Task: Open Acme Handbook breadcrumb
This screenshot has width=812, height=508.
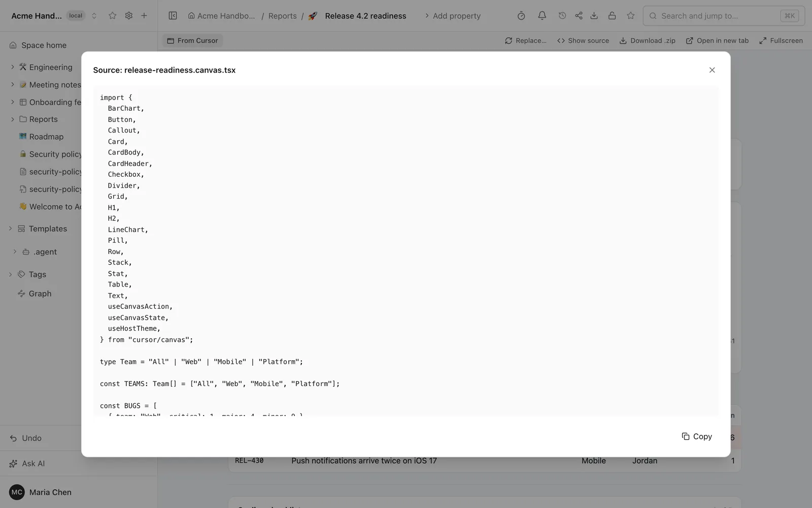Action: point(221,16)
